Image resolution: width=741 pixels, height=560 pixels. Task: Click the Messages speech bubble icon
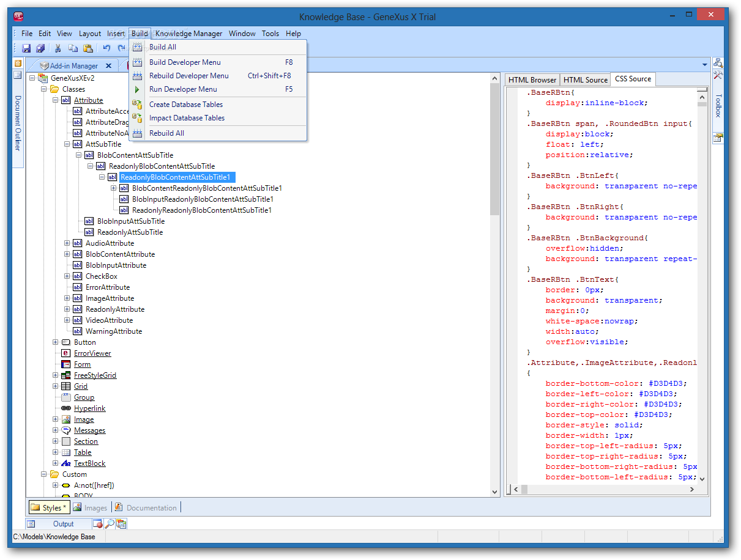point(66,430)
